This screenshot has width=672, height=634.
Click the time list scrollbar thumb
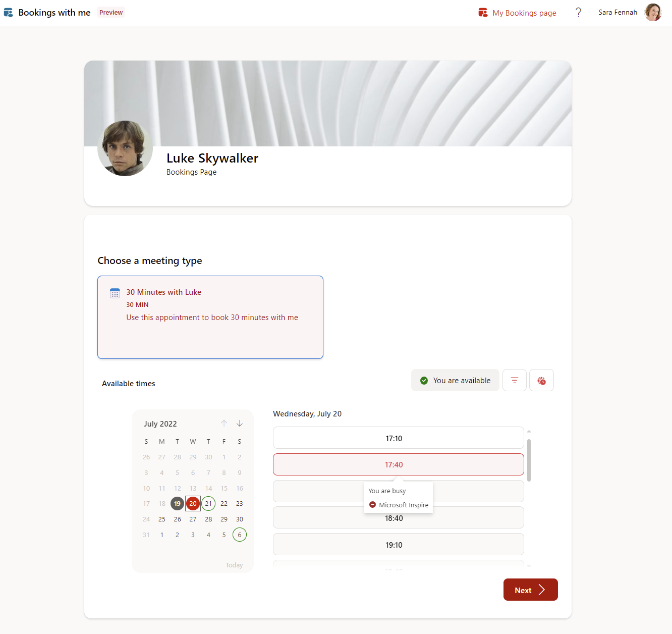529,460
